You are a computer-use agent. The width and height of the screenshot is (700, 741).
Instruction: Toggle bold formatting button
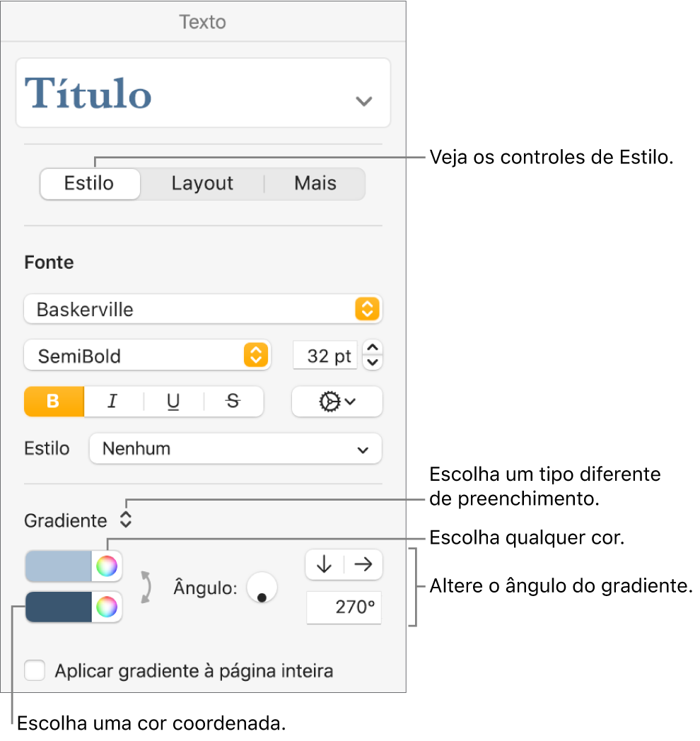coord(54,402)
